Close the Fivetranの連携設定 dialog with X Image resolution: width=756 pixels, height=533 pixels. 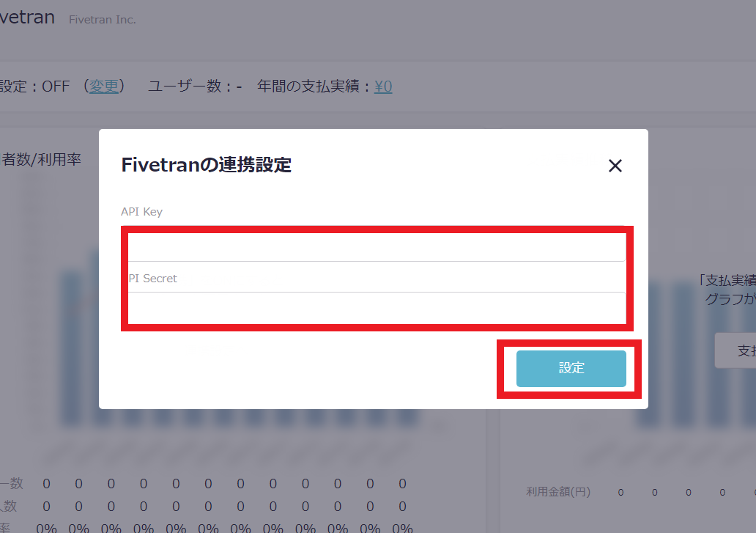tap(615, 166)
